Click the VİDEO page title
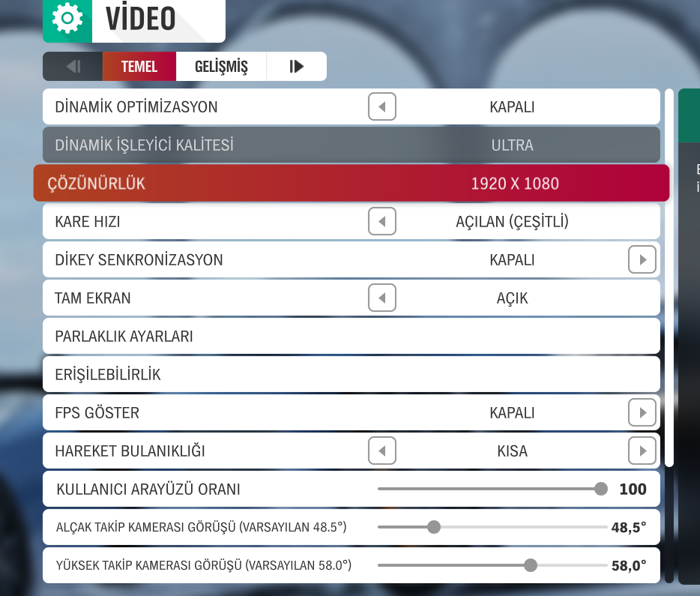Screen dimensions: 700x596 [141, 19]
